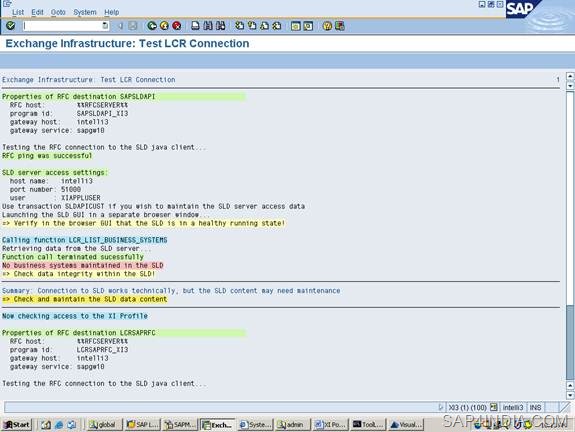Click the Last Page navigation icon
The width and height of the screenshot is (575, 432).
277,26
